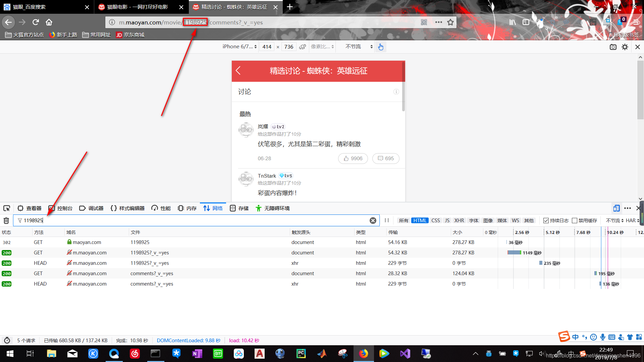644x362 pixels.
Task: Open the 火狐官方站点 bookmark folder
Action: 24,35
